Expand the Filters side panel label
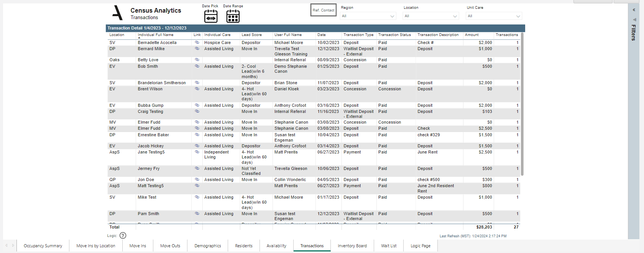Image resolution: width=644 pixels, height=253 pixels. (634, 33)
